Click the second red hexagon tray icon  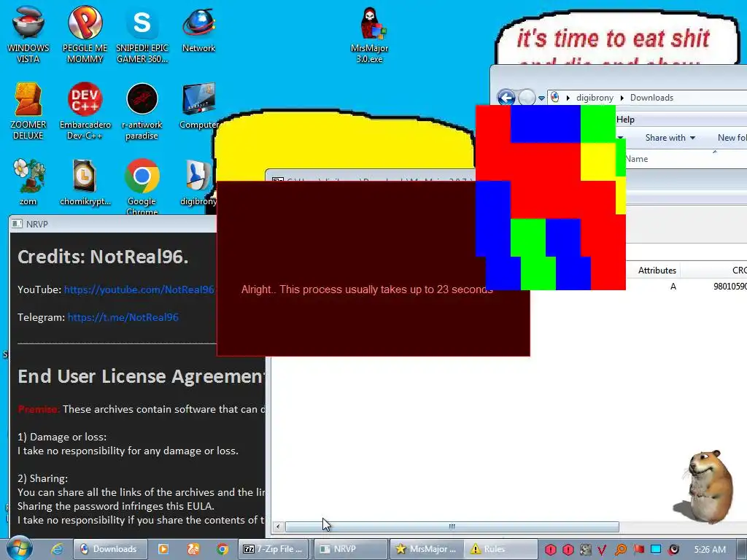coord(568,550)
